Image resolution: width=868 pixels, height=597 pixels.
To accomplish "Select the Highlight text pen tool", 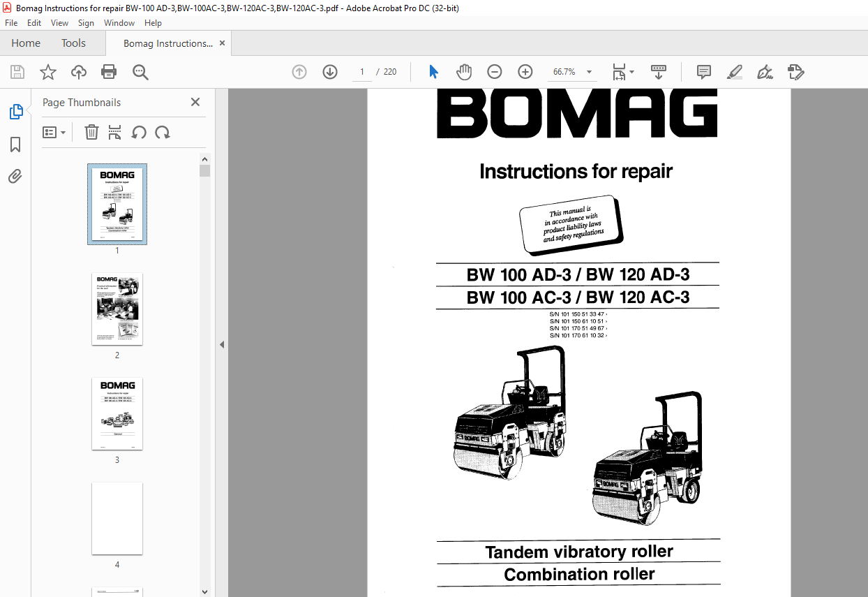I will [735, 72].
